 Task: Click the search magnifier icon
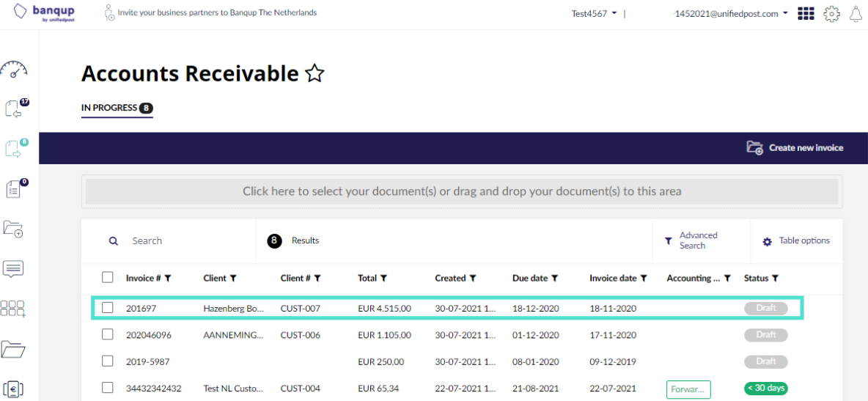point(114,241)
